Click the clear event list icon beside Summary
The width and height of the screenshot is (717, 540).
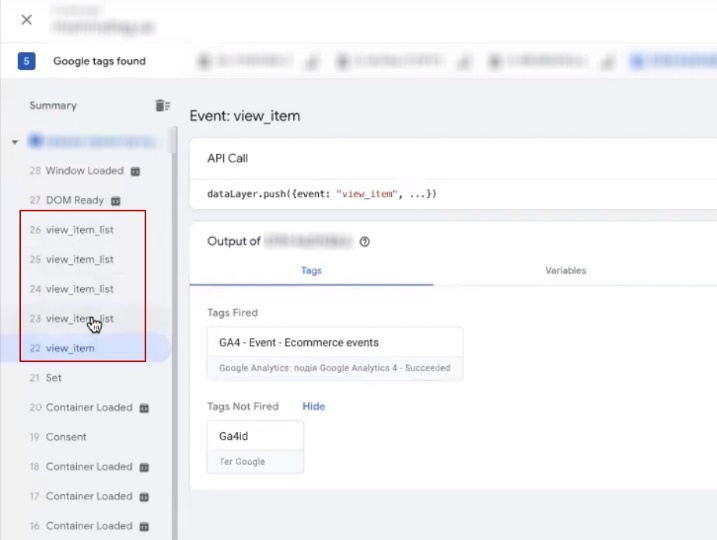pyautogui.click(x=162, y=106)
